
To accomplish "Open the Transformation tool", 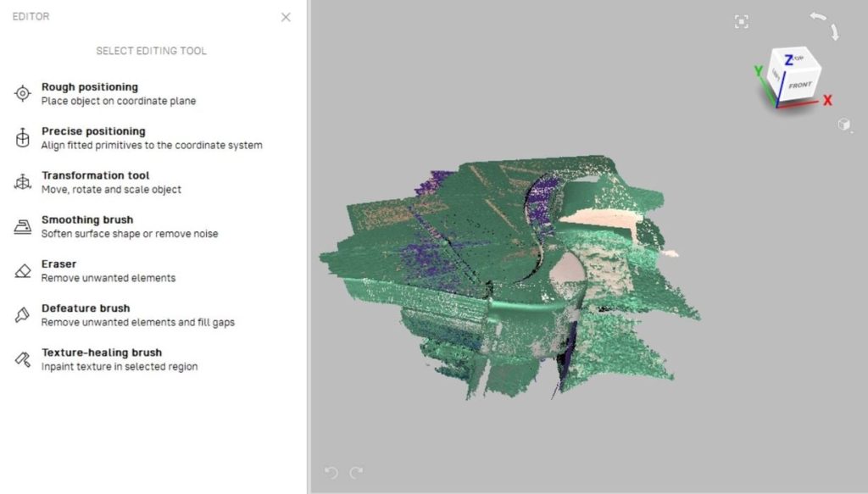I will coord(23,182).
